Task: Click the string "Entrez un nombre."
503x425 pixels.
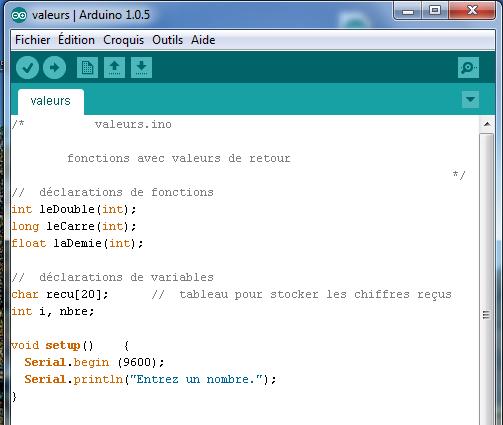Action: (196, 379)
